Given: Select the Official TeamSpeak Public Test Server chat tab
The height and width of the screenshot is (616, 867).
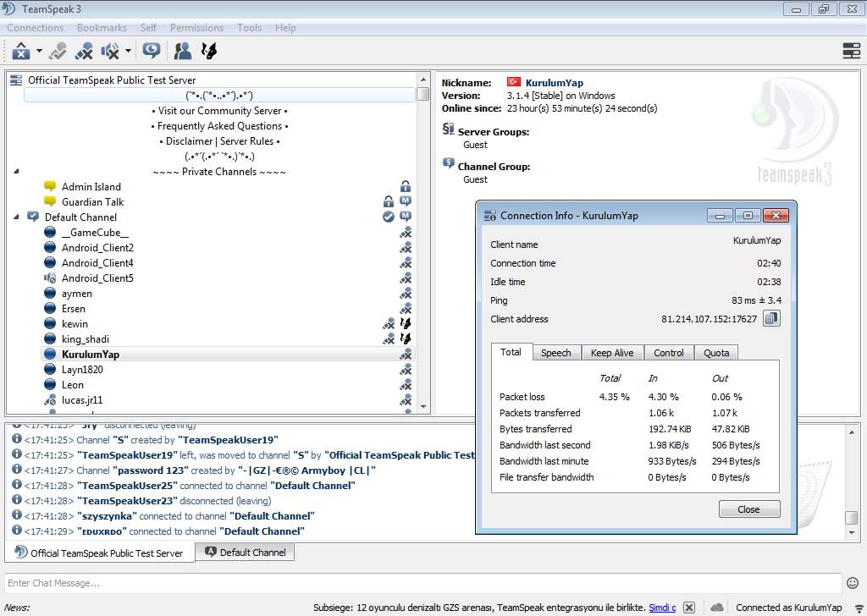Looking at the screenshot, I should 100,553.
